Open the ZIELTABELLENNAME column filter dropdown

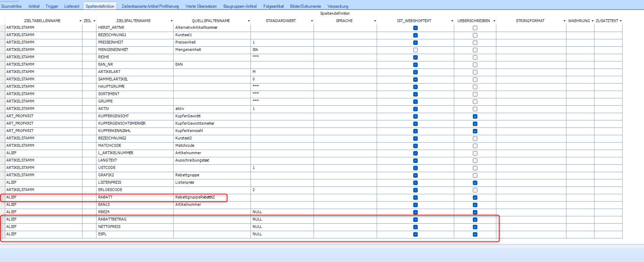80,21
